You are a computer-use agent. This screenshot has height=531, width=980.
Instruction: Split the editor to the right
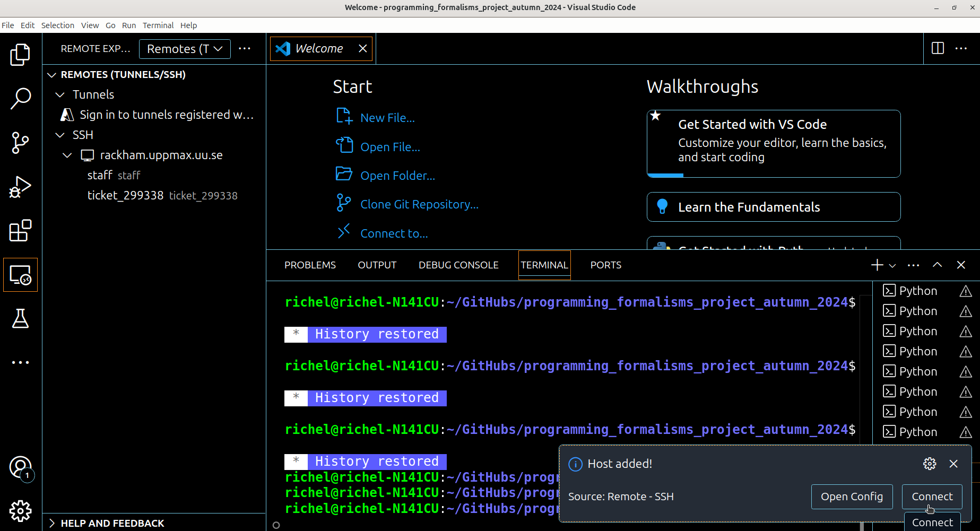click(x=938, y=48)
